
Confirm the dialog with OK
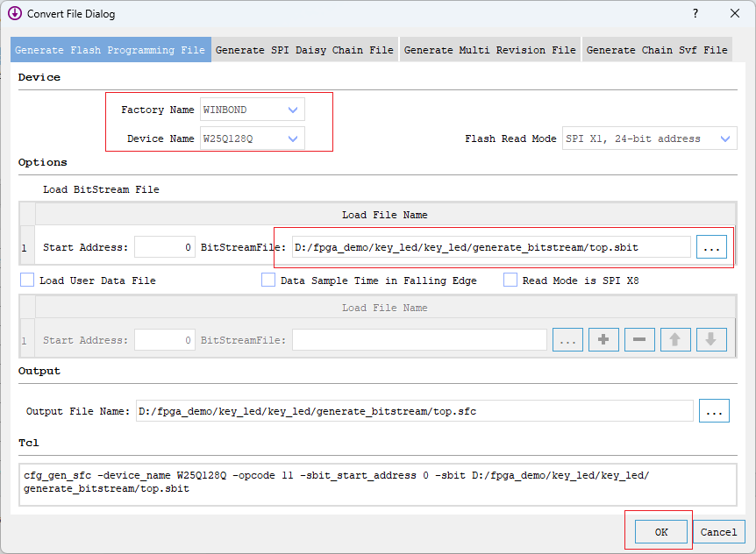(660, 531)
